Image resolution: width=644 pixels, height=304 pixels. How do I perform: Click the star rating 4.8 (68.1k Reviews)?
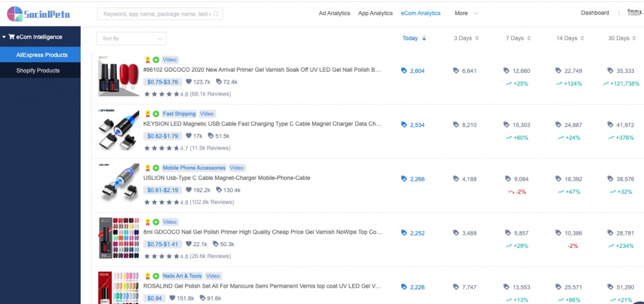pyautogui.click(x=187, y=94)
